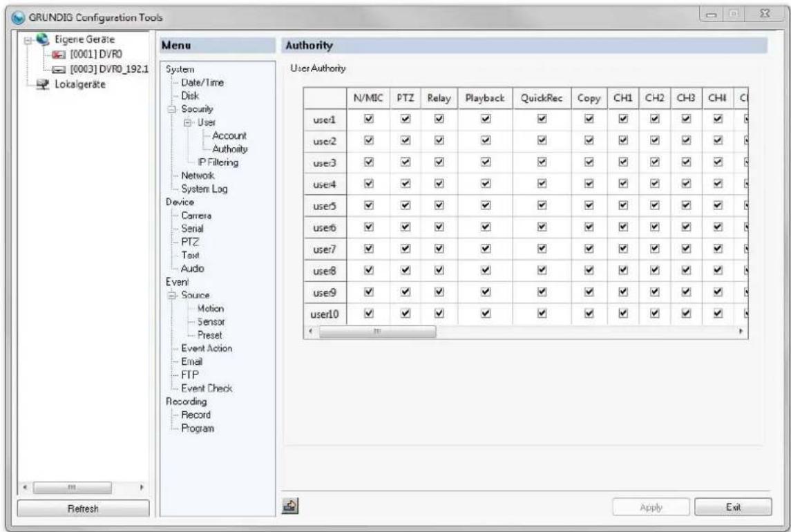The height and width of the screenshot is (532, 791).
Task: Click the authority table horizontal scrollbar thumb
Action: [x=377, y=332]
